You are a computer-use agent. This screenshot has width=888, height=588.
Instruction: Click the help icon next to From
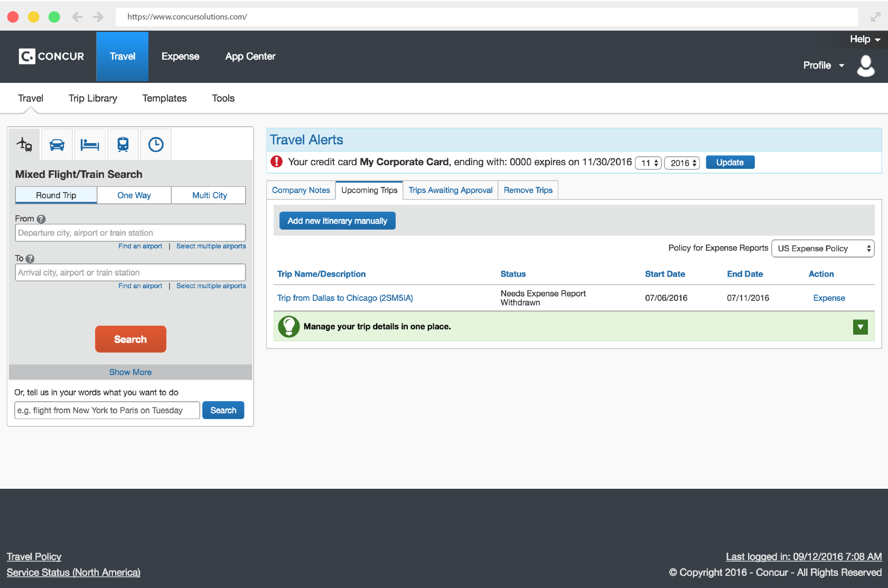coord(41,219)
